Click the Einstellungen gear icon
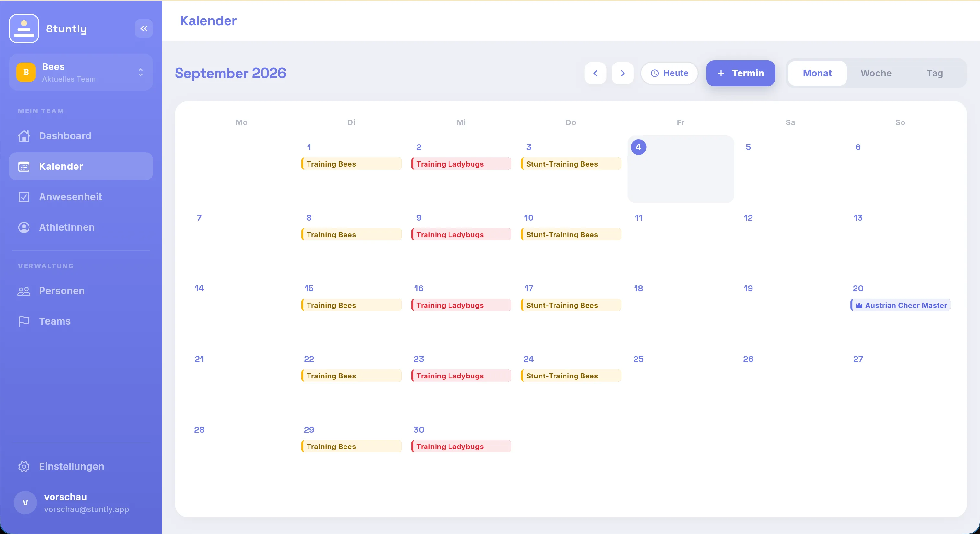980x534 pixels. 24,467
